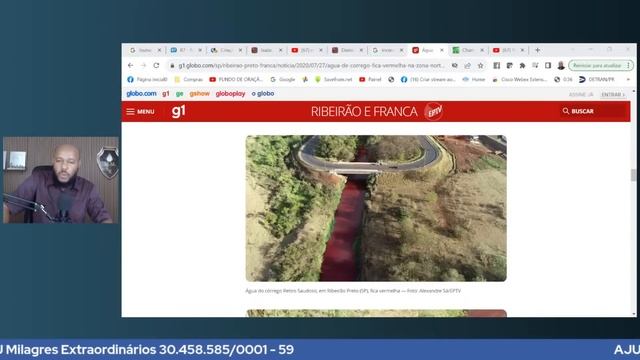Image resolution: width=640 pixels, height=360 pixels.
Task: Switch to the first Google tab
Action: (144, 50)
